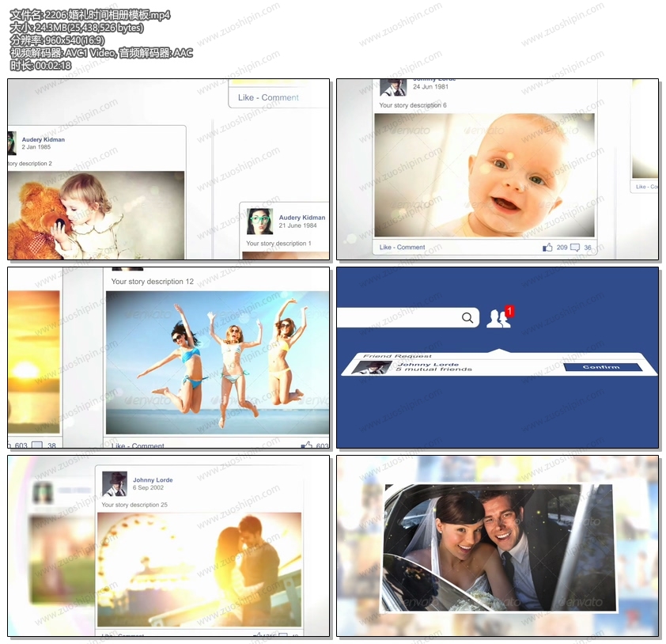Click the Audery Kidman avatar beside 2 Jan 1985
This screenshot has height=644, width=666.
[x=12, y=143]
